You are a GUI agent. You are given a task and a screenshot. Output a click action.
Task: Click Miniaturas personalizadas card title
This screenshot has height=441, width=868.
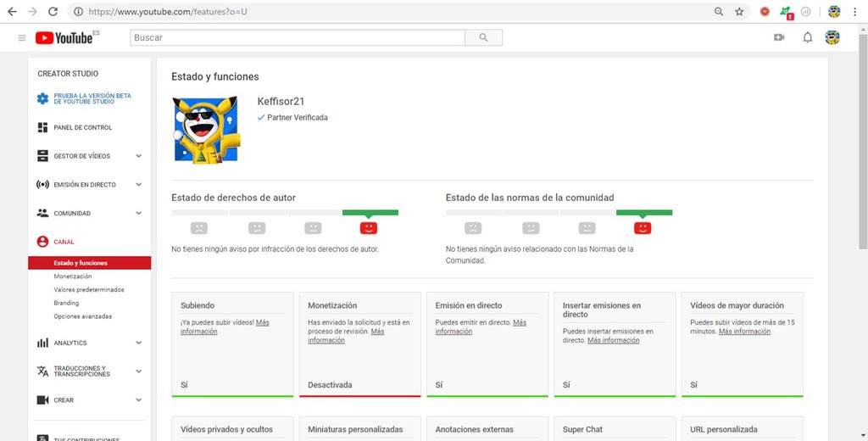point(355,429)
